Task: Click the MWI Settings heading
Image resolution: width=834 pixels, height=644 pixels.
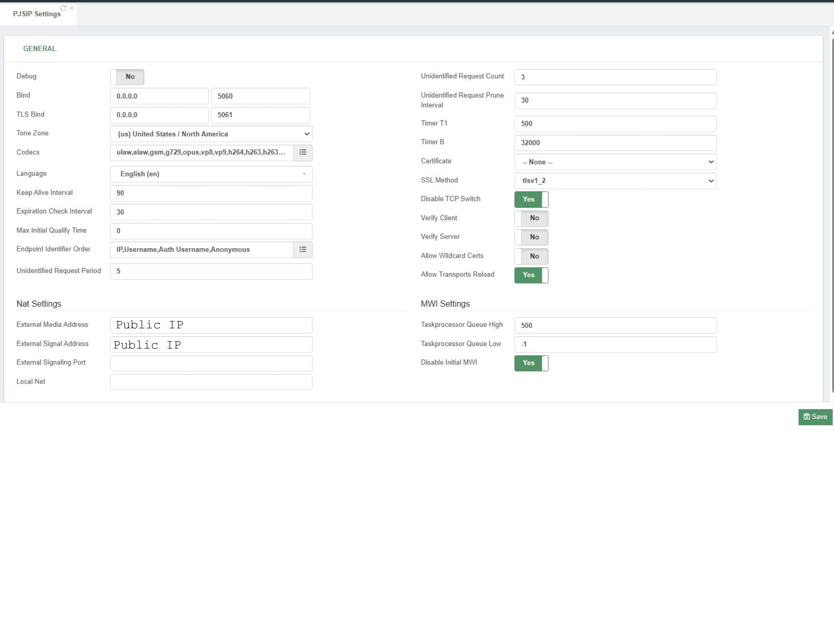Action: tap(445, 304)
